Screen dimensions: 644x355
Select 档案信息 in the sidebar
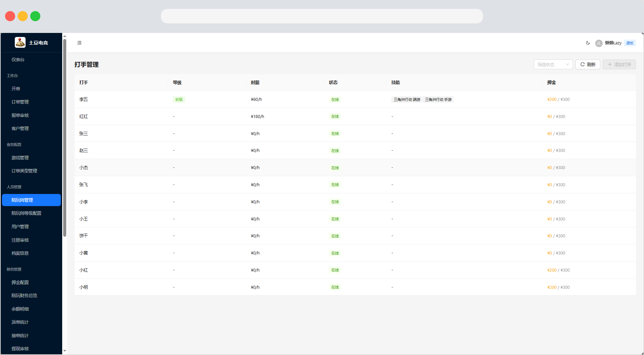[31, 253]
